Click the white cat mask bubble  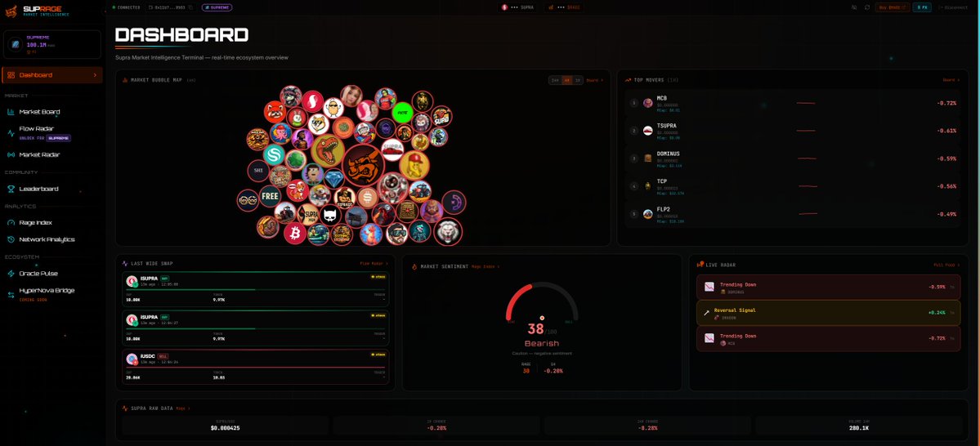pos(330,216)
